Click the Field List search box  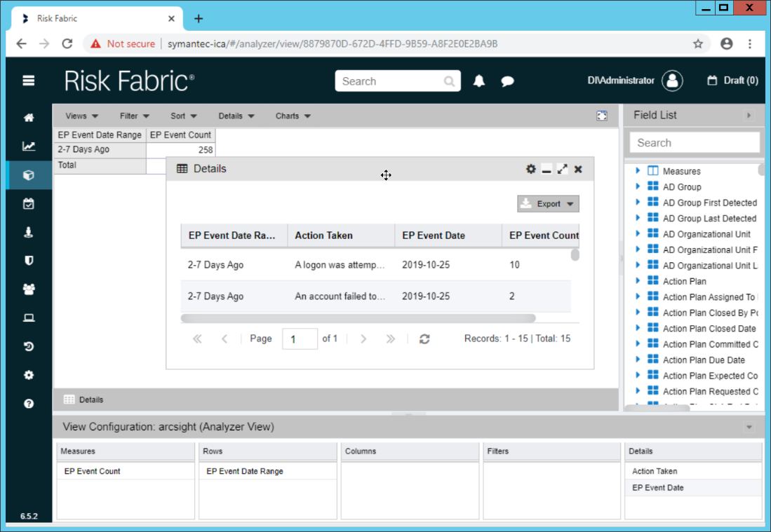(695, 142)
